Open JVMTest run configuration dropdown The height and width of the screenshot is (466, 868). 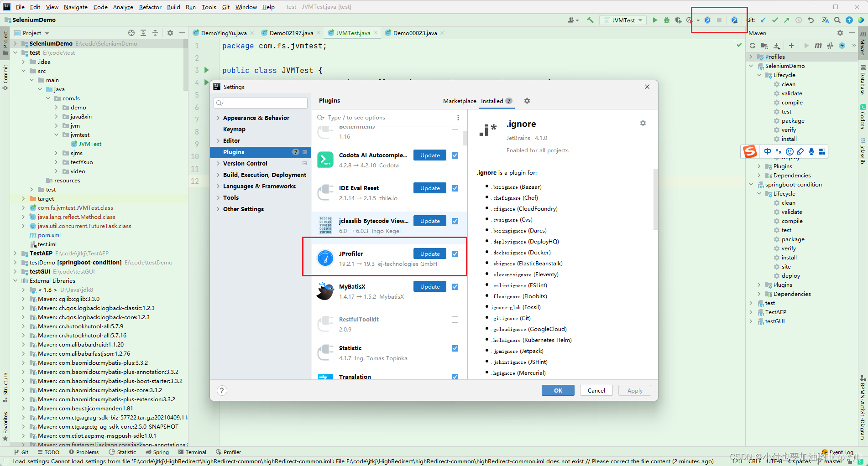[x=623, y=20]
